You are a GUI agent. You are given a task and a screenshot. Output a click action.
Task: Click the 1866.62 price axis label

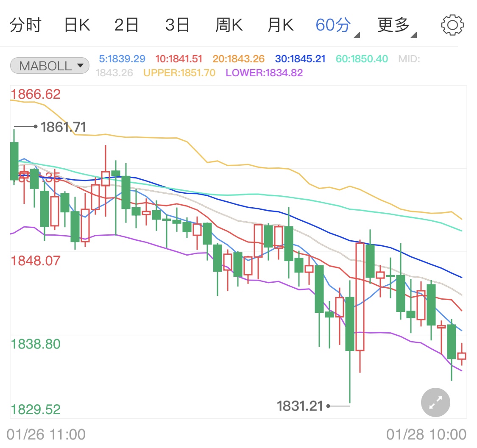click(x=36, y=94)
